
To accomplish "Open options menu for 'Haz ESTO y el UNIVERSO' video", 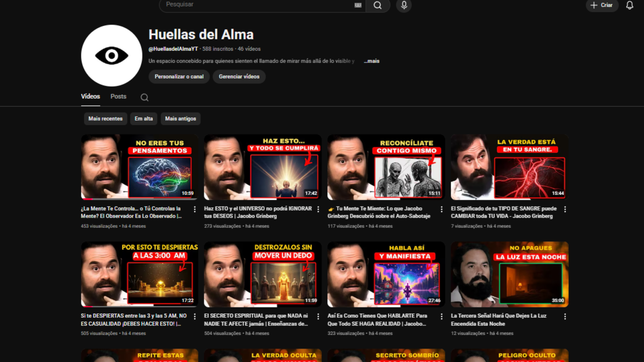I will click(318, 209).
